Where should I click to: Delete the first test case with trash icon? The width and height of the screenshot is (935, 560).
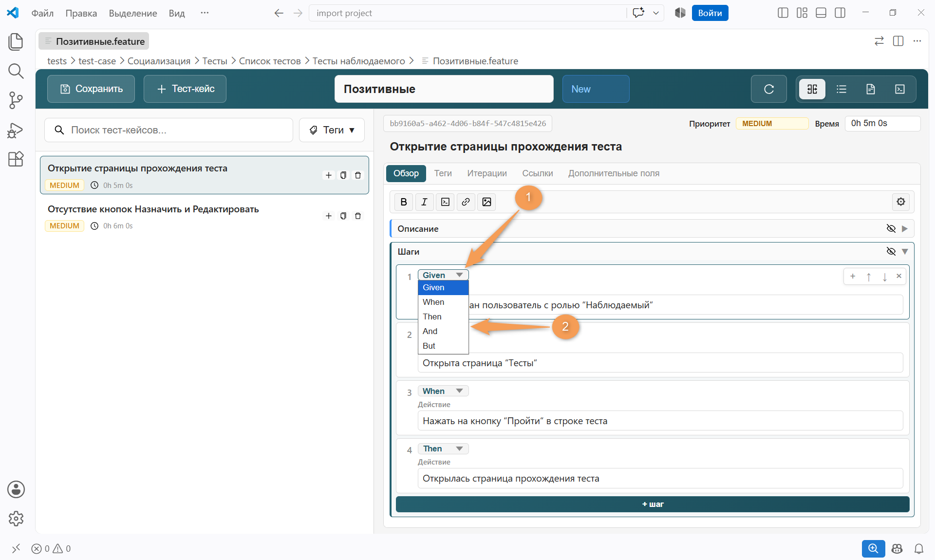click(x=358, y=175)
